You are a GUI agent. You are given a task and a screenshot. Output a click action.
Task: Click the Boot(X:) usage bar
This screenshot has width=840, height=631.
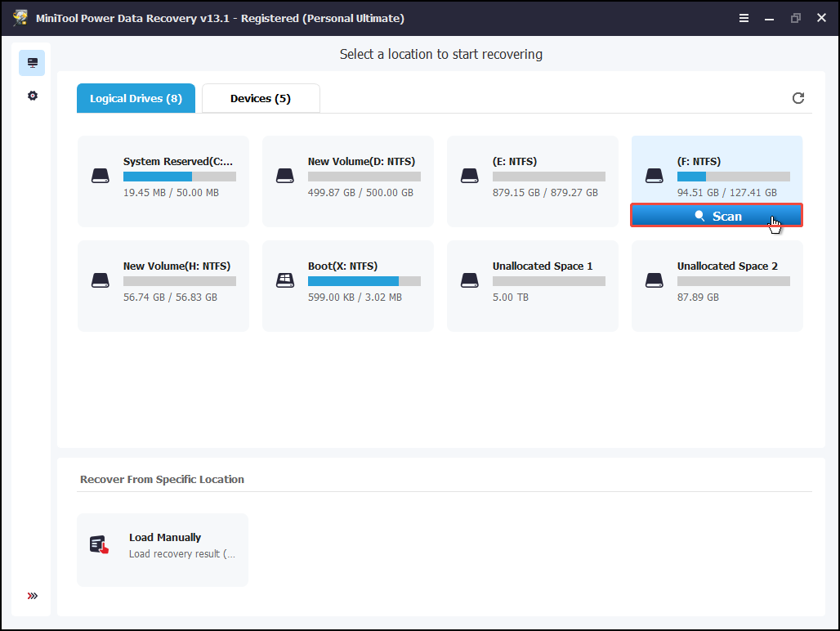364,280
